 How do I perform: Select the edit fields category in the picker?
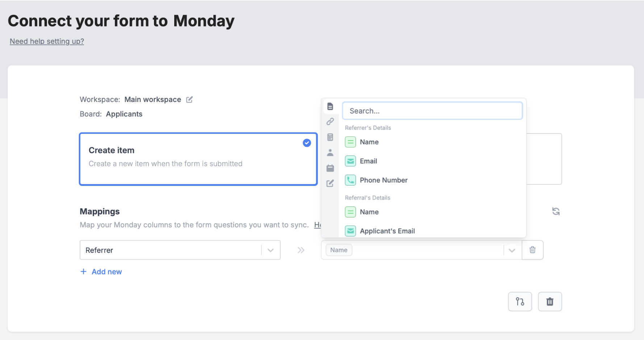330,183
